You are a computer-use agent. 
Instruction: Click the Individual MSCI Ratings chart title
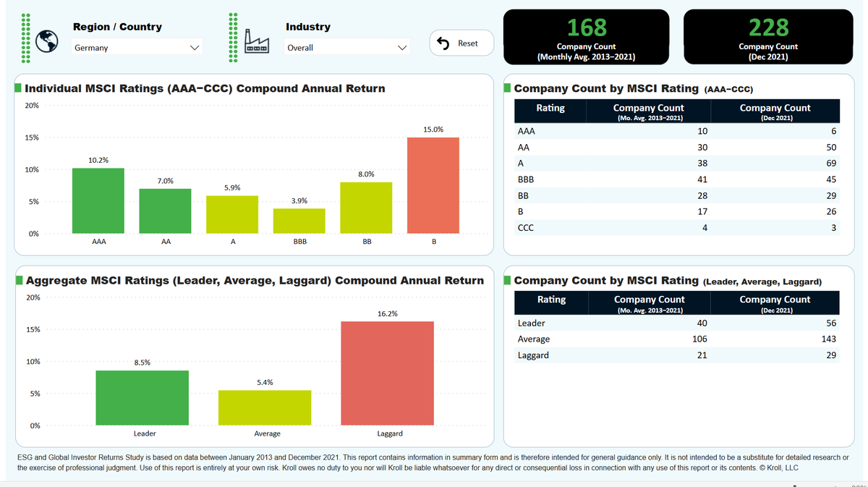[205, 88]
